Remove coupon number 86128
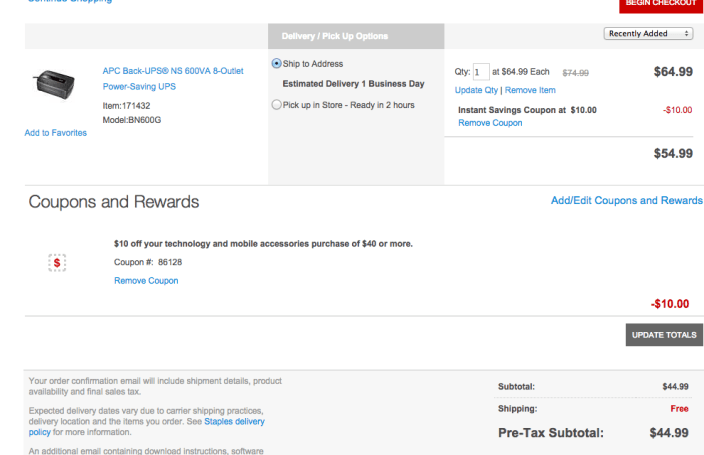This screenshot has width=704, height=455. 146,281
